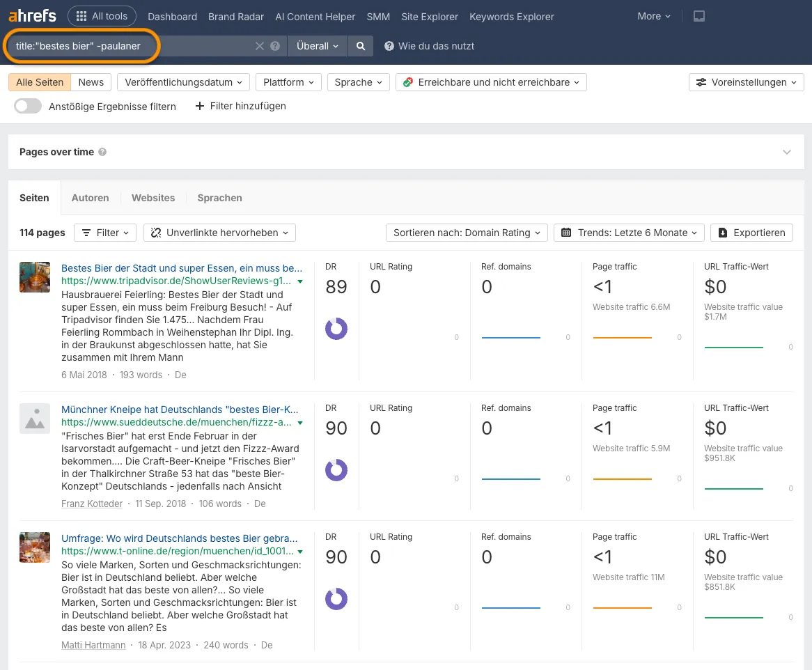
Task: Click the DR donut chart for sueddeutsche result
Action: tap(336, 470)
